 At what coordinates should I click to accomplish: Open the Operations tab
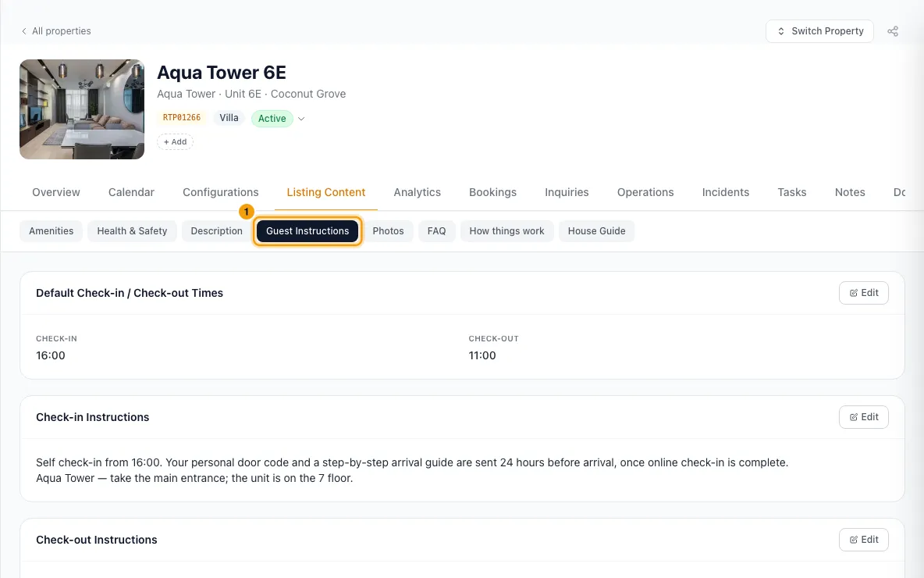[x=645, y=192]
